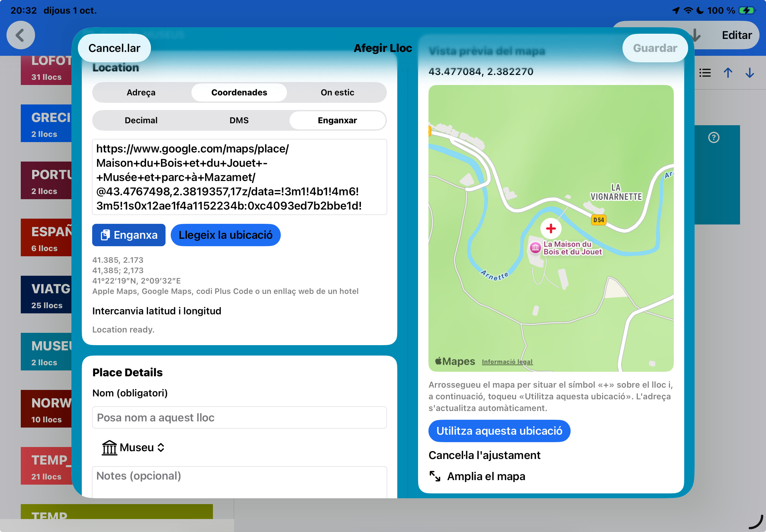This screenshot has height=532, width=766.
Task: Click Utilitza aquesta ubicació
Action: 499,431
